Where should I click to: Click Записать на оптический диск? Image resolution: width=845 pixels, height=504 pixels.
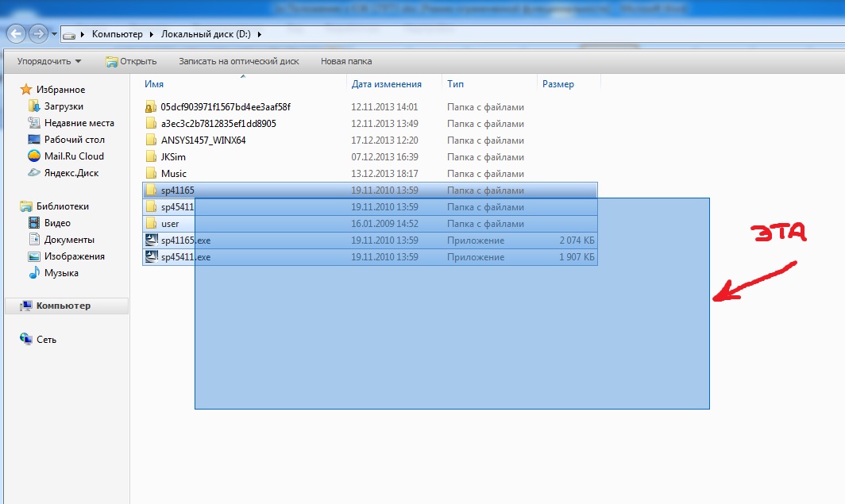click(x=239, y=61)
